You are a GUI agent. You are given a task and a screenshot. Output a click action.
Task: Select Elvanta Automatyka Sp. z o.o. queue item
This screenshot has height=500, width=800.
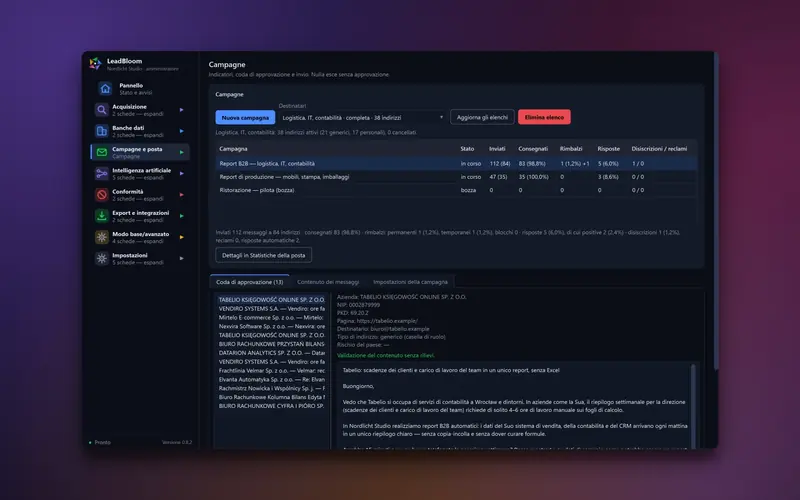click(271, 380)
